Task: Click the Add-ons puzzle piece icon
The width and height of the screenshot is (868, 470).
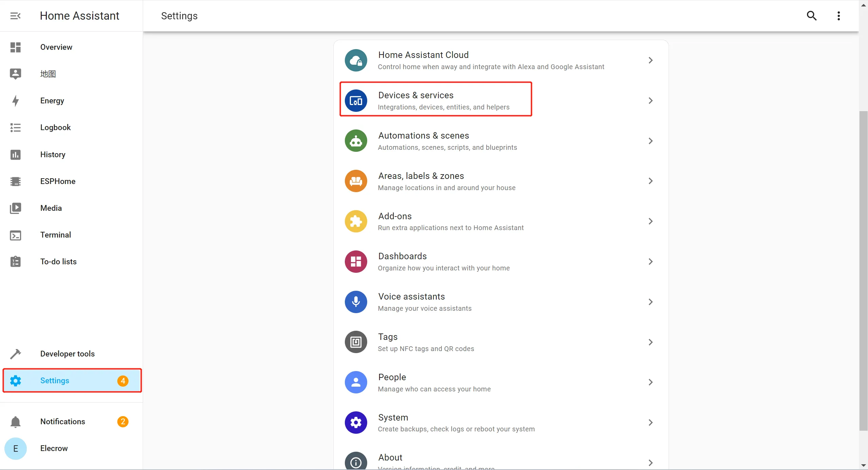Action: click(x=356, y=221)
